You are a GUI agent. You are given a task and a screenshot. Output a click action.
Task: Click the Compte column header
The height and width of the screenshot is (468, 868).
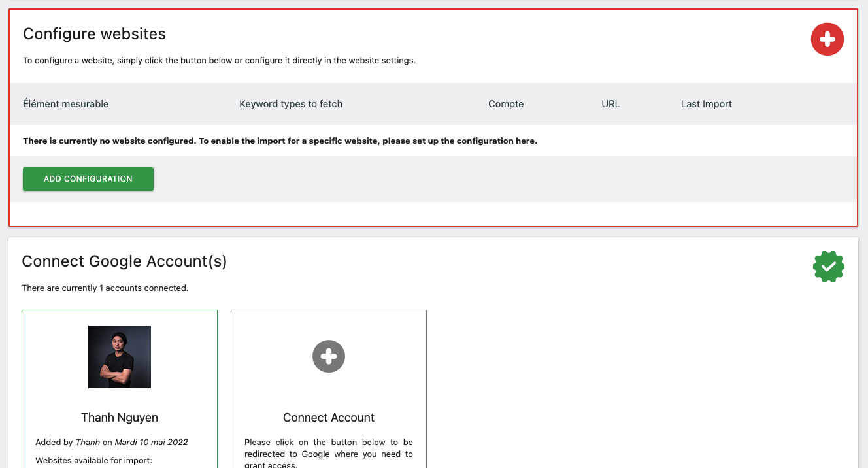click(x=506, y=104)
